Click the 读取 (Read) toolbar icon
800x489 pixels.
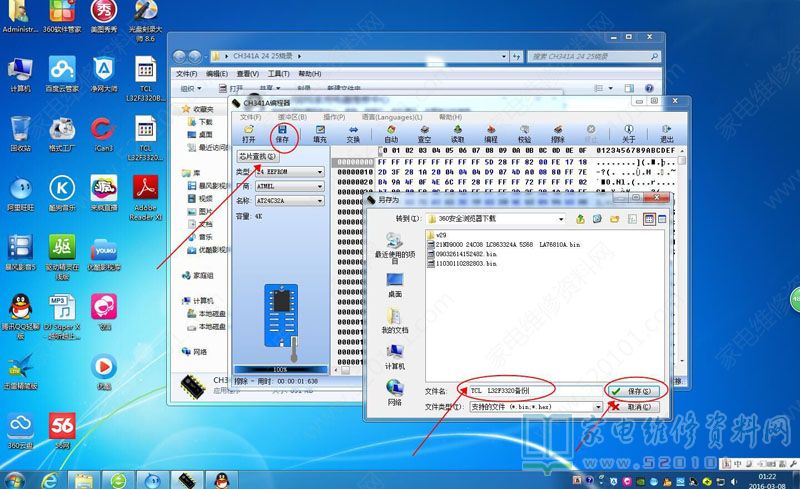tap(458, 134)
